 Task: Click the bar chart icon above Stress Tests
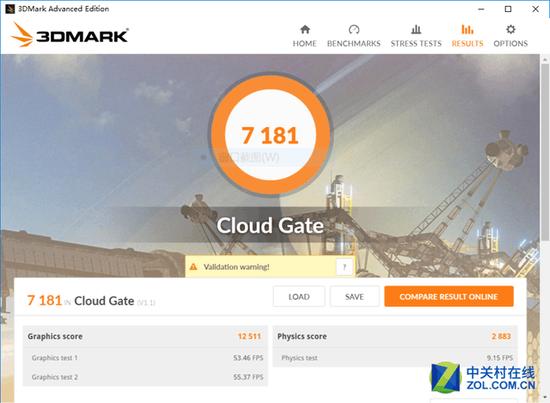416,29
